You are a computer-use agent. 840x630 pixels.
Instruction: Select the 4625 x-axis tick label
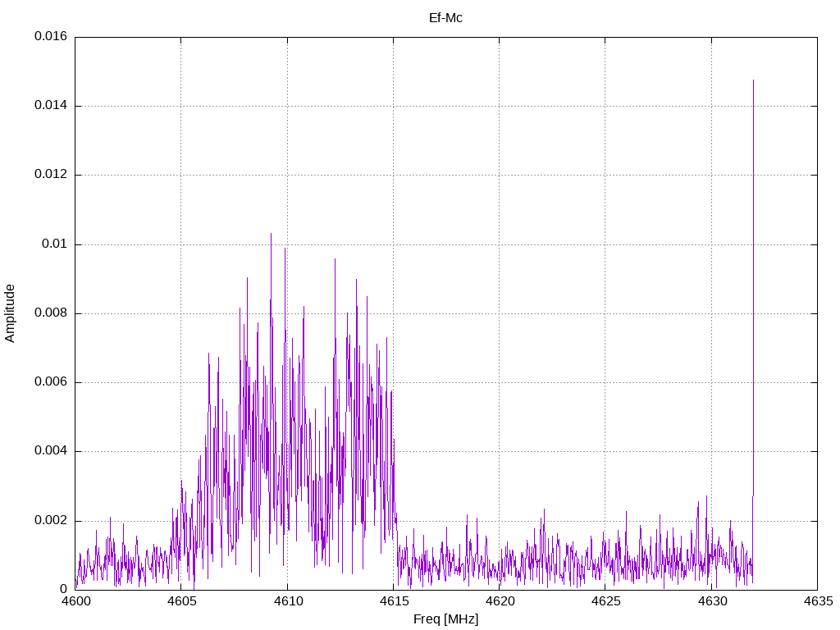coord(605,602)
